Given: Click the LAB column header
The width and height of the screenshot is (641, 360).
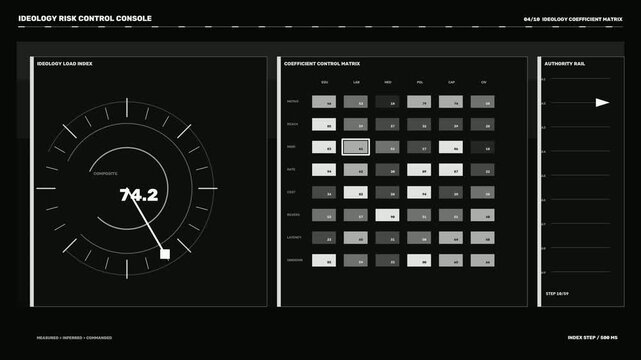Looking at the screenshot, I should tap(356, 82).
